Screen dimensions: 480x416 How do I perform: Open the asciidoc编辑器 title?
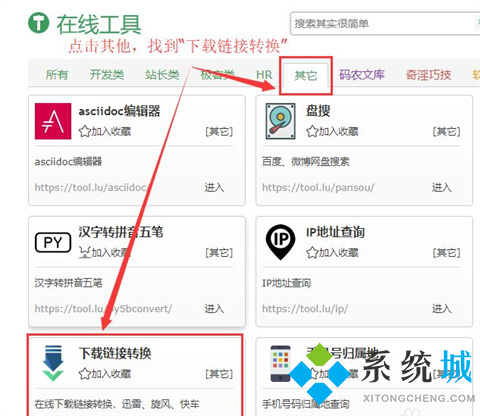pyautogui.click(x=119, y=111)
